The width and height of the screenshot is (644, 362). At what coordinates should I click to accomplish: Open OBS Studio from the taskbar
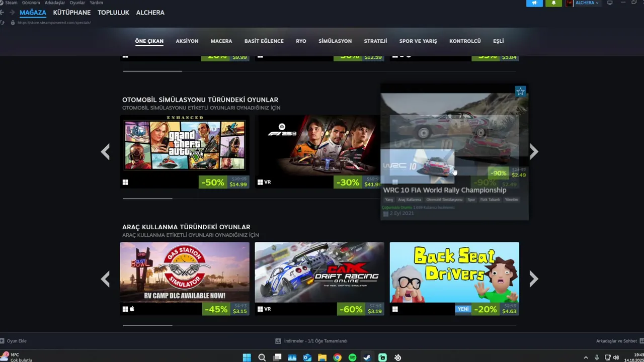click(397, 357)
